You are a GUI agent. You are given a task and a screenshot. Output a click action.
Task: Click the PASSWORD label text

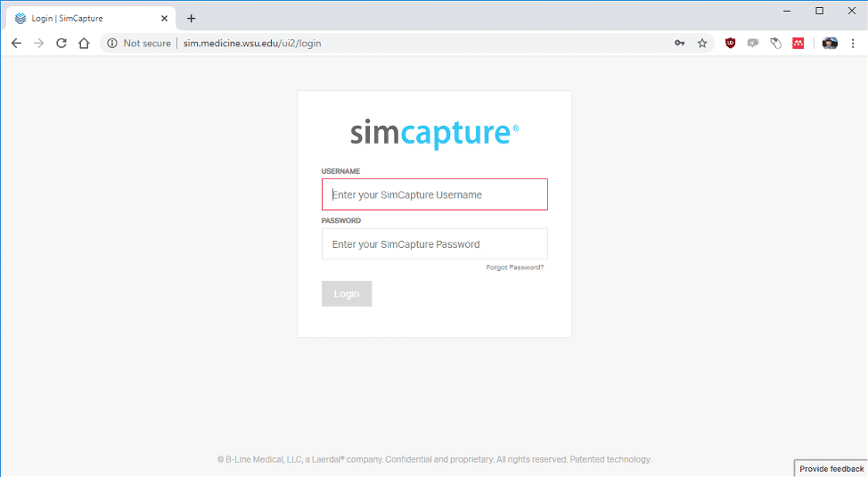341,220
